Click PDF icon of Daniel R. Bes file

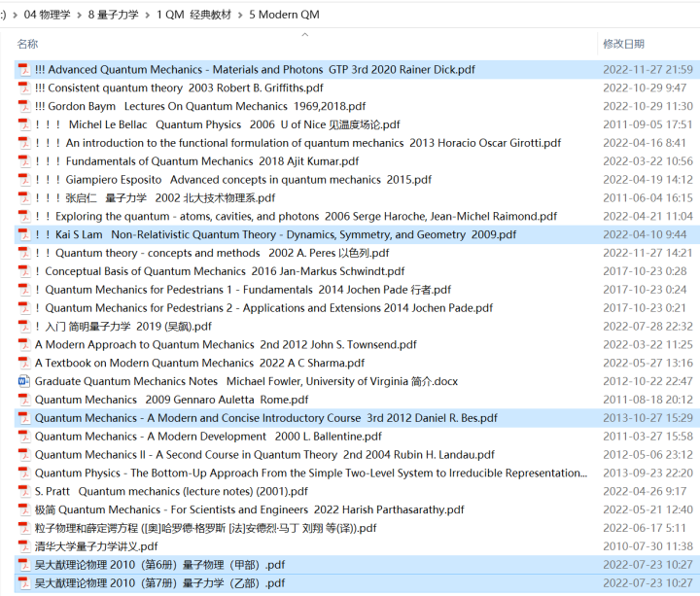coord(23,418)
